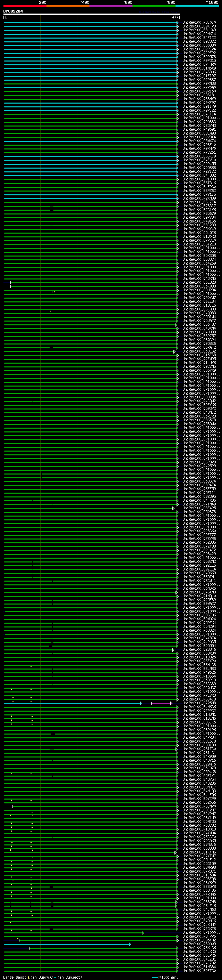Open hit UniRef100_P08429

pos(199,554)
